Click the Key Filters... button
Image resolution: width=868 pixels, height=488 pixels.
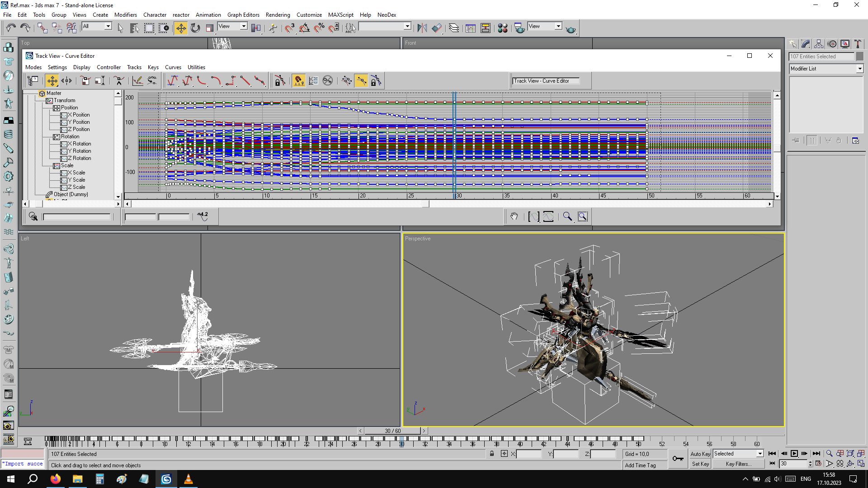pos(738,464)
